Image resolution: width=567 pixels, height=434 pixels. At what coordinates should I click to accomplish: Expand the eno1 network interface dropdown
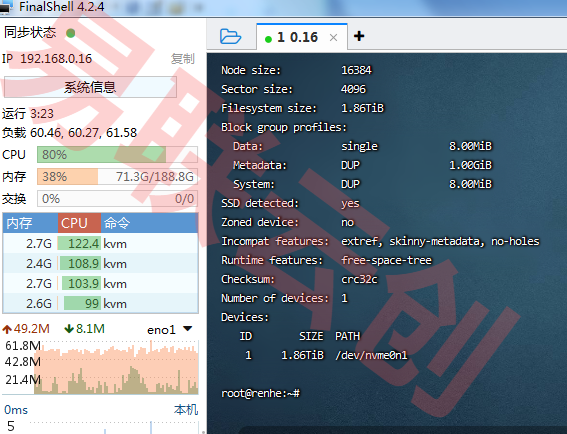point(188,329)
